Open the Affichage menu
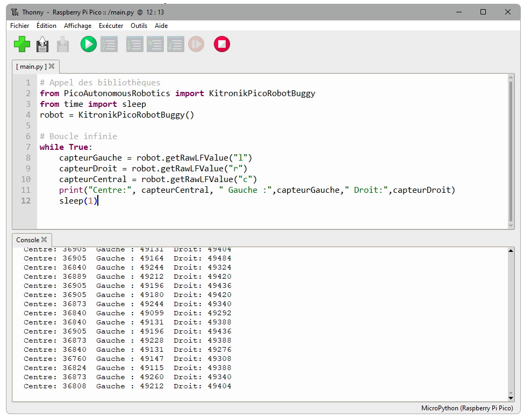Image resolution: width=524 pixels, height=420 pixels. point(77,26)
